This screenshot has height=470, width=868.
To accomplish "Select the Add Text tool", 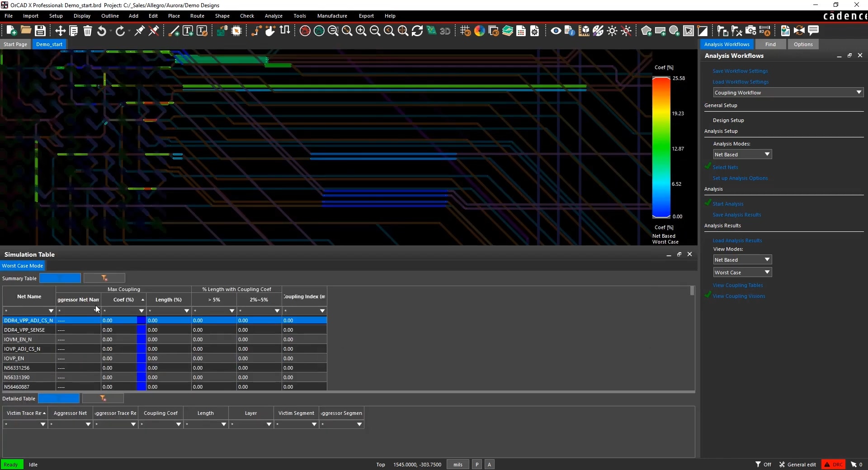I will [188, 31].
